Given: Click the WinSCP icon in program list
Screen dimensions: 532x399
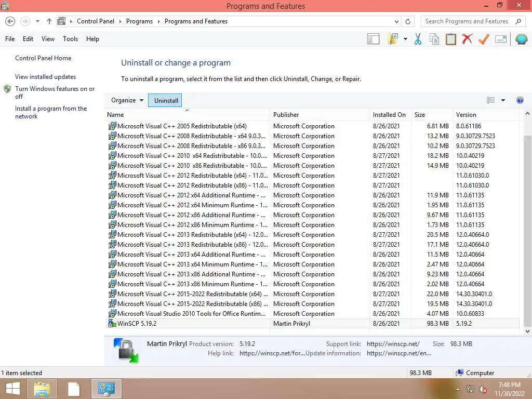Looking at the screenshot, I should 112,324.
